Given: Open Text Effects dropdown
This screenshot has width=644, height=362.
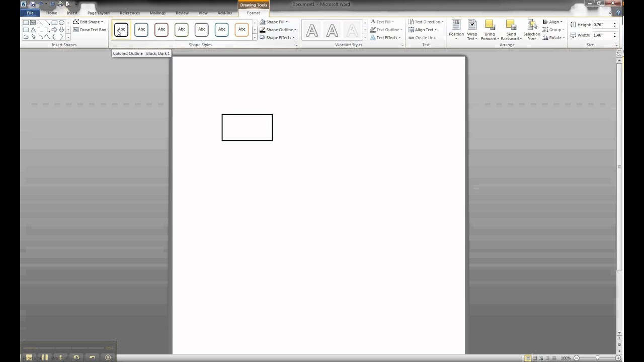Looking at the screenshot, I should 385,38.
